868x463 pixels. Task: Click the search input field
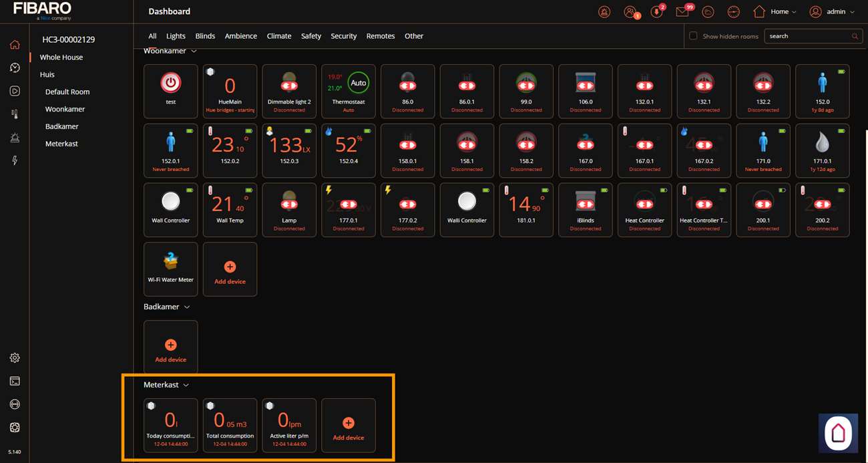(808, 36)
